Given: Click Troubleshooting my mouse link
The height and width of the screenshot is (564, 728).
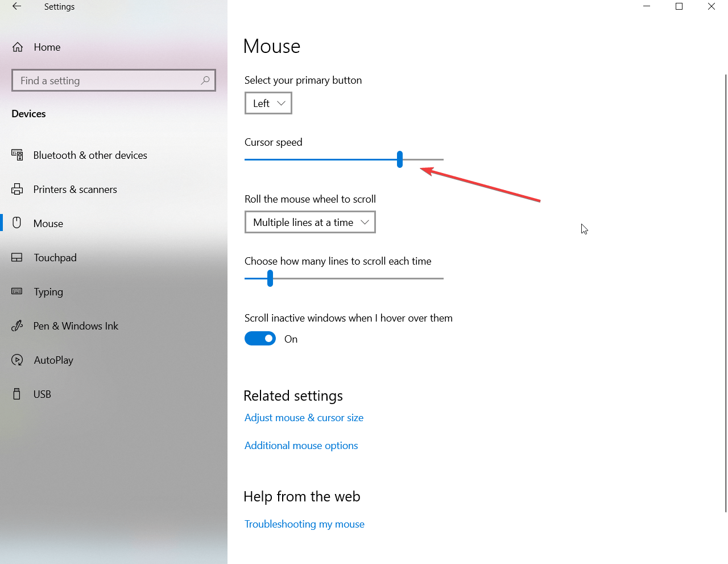Looking at the screenshot, I should click(304, 524).
